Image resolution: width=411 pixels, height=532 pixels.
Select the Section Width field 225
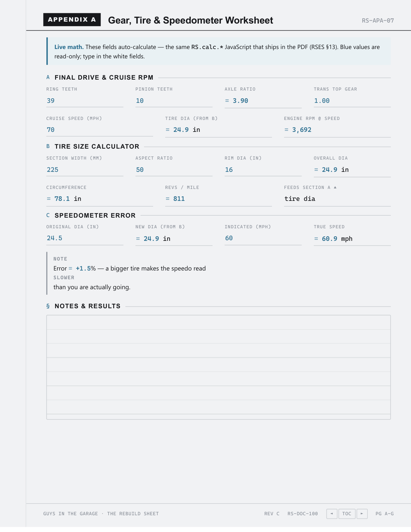(85, 170)
